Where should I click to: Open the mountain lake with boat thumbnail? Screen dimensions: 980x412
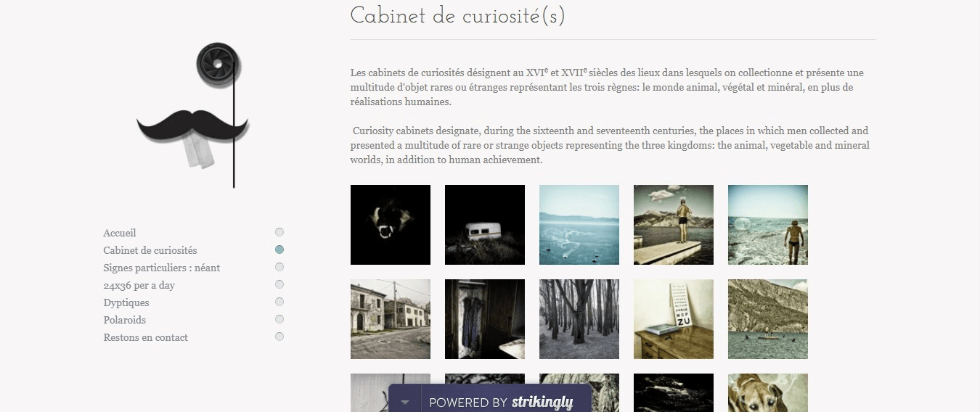point(768,319)
